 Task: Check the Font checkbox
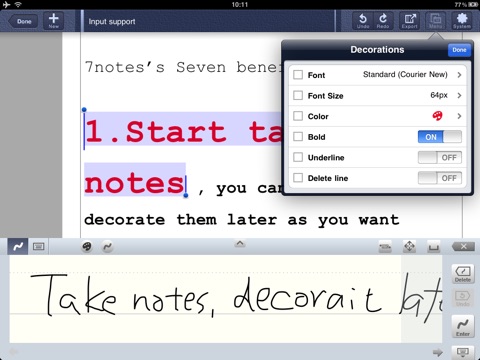pyautogui.click(x=298, y=75)
